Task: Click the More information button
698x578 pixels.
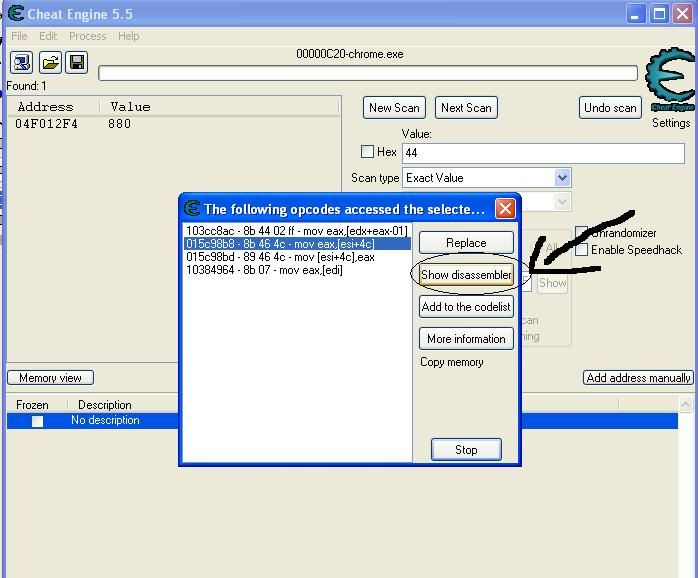Action: click(x=466, y=339)
